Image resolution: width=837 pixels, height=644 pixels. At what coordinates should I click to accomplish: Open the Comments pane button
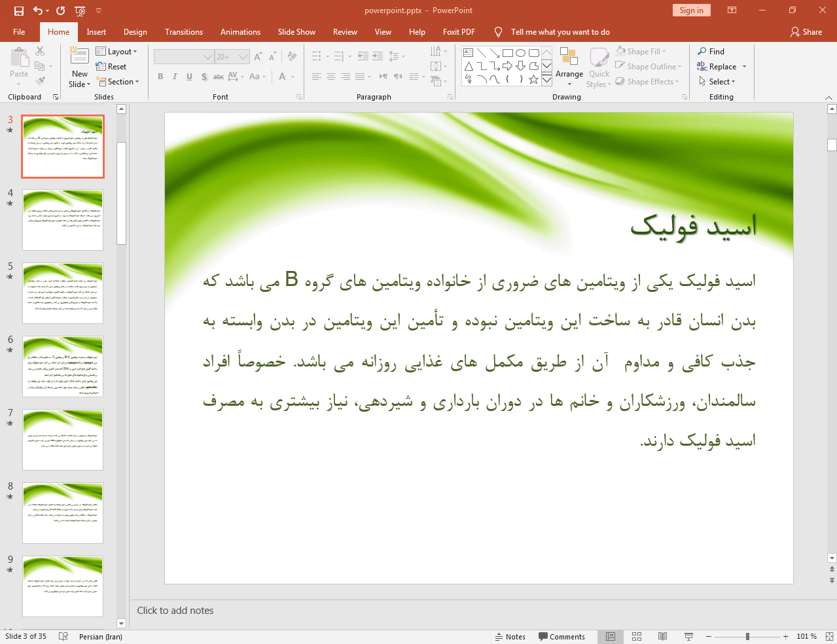click(561, 637)
